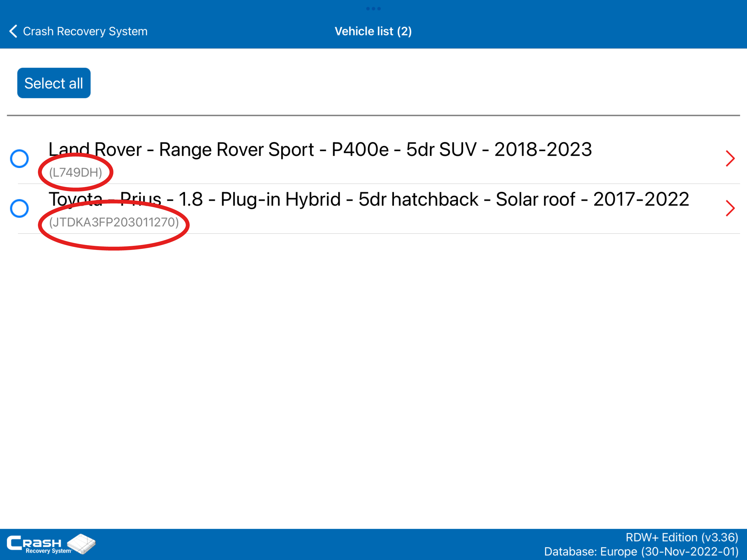Click the RDW+ Edition (v3.36) version text

click(682, 537)
